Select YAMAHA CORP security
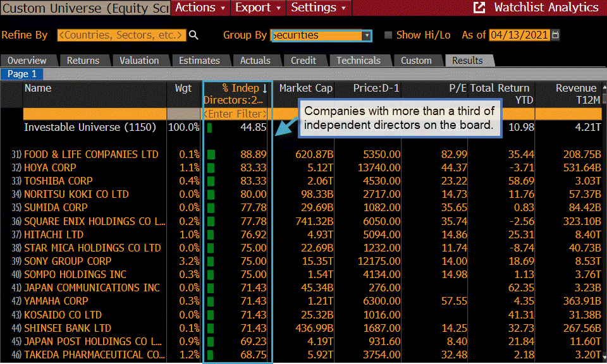Image resolution: width=607 pixels, height=364 pixels. pyautogui.click(x=56, y=301)
